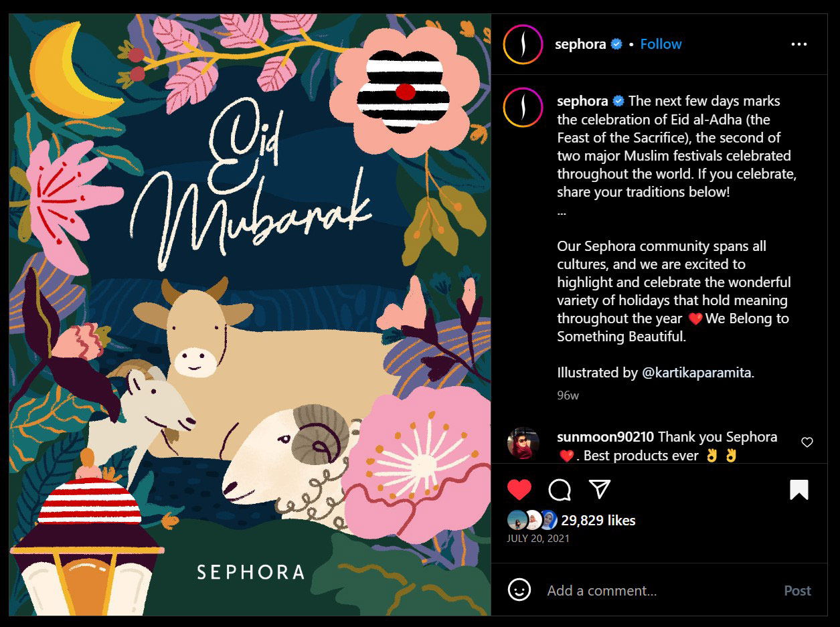
Task: Open the July 20, 2021 date link
Action: [538, 538]
